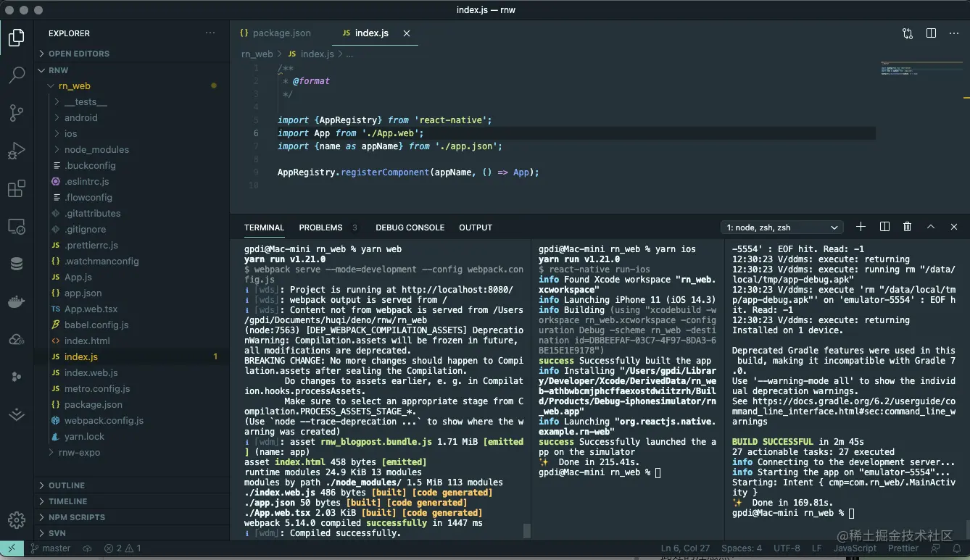The width and height of the screenshot is (970, 560).
Task: Click the Manage gear icon
Action: (17, 520)
